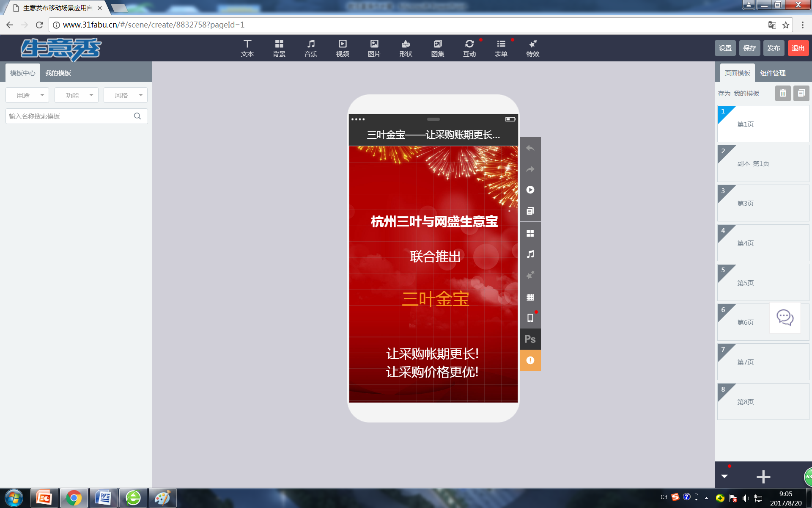
Task: Switch to 模板中心 tab
Action: [23, 73]
